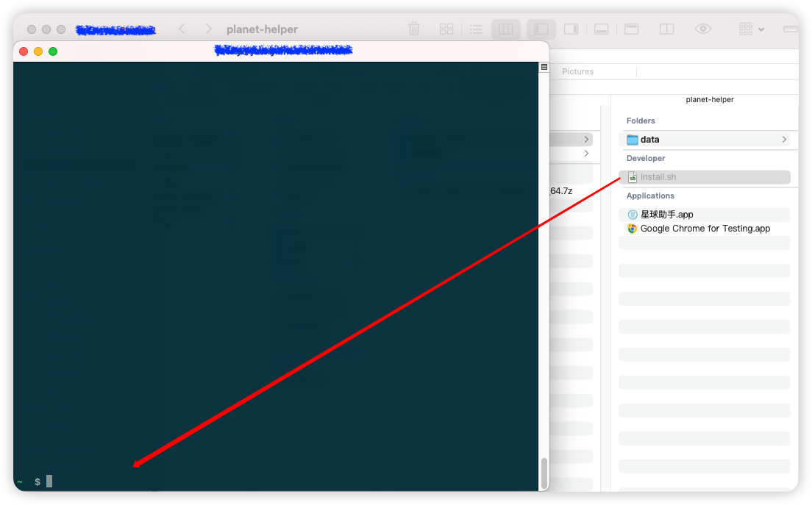Click the terminal window vertical scrollbar
This screenshot has width=812, height=505.
[x=544, y=473]
